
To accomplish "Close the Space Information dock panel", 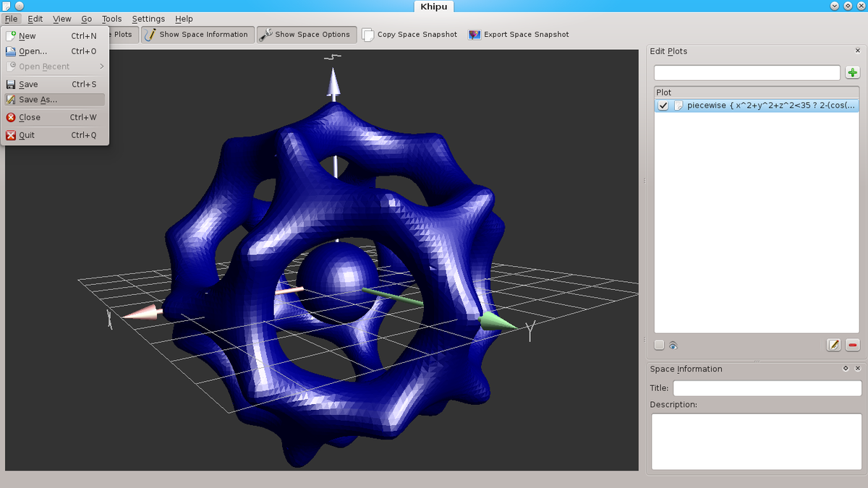I will (x=858, y=369).
